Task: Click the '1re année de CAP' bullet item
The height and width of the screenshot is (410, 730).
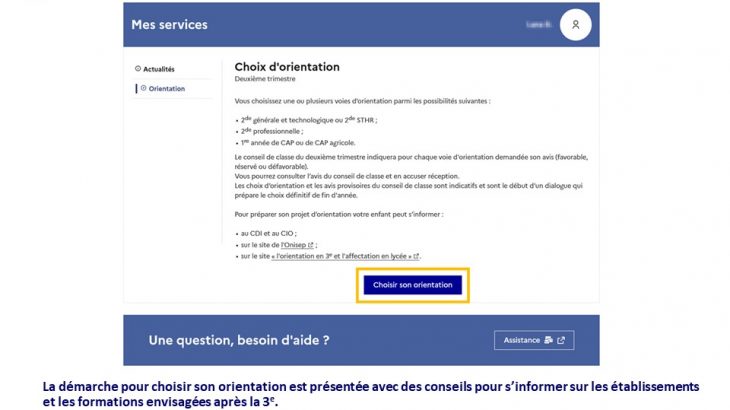Action: click(x=297, y=142)
